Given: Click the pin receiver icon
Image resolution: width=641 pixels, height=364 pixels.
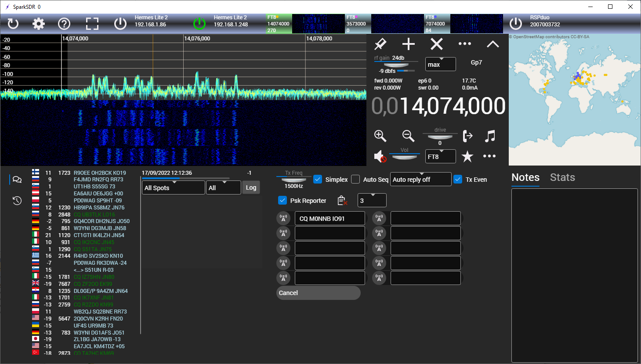Looking at the screenshot, I should (x=380, y=44).
